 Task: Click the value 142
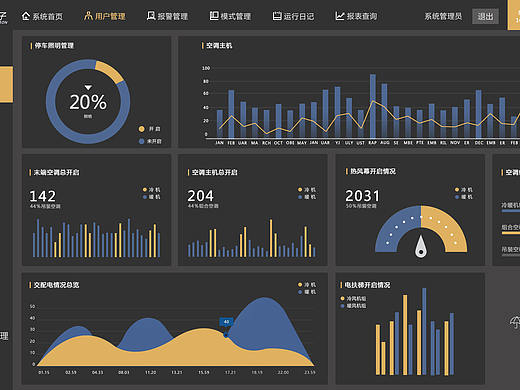pos(43,196)
